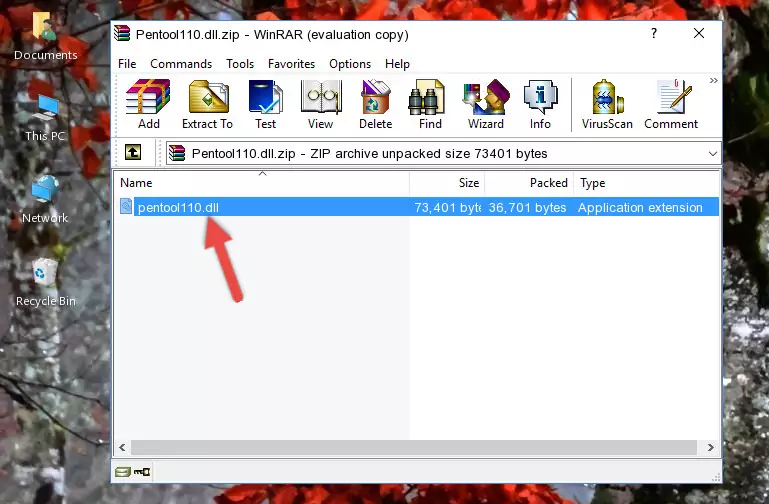The image size is (769, 504).
Task: Close the WinRAR window
Action: coord(699,33)
